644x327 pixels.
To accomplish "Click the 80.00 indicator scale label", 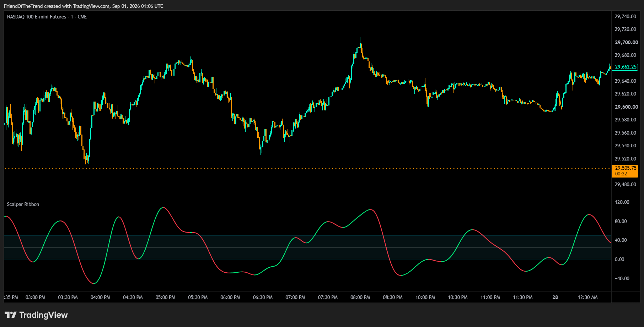I will [x=621, y=221].
